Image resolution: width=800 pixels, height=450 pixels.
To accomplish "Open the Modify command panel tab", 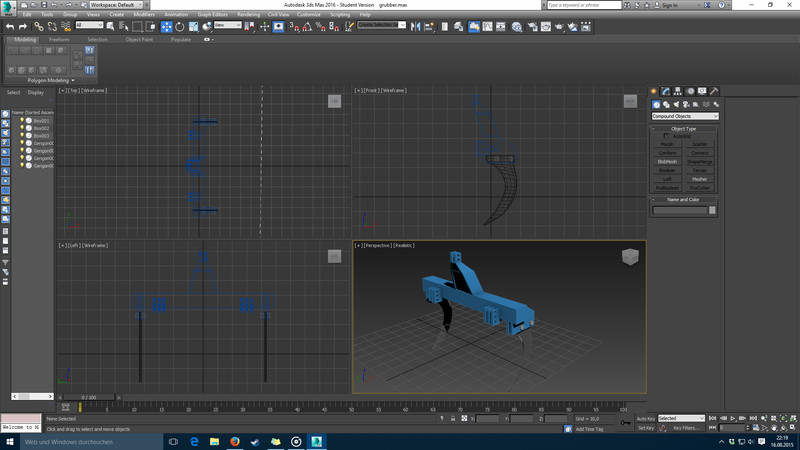I will [x=666, y=91].
